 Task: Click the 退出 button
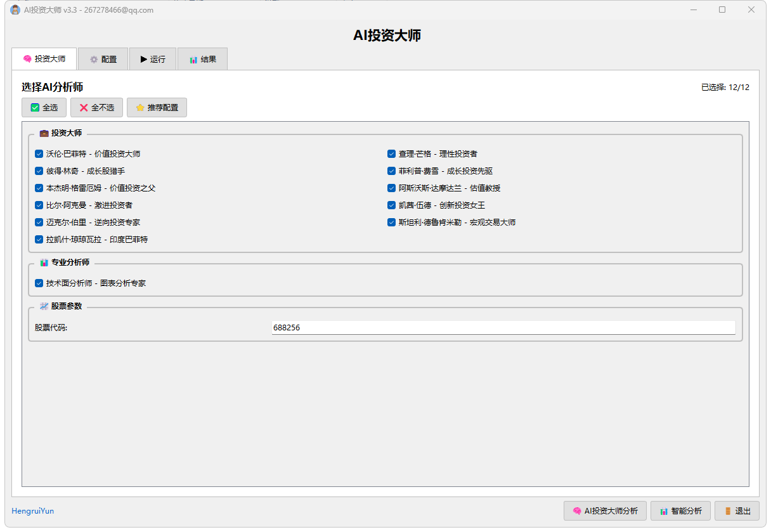click(x=737, y=510)
